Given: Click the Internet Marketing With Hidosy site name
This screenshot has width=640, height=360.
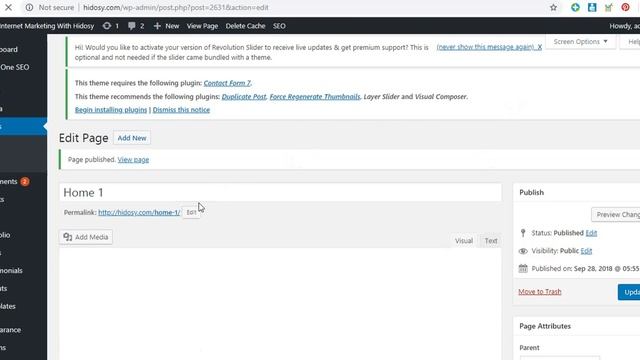Looking at the screenshot, I should tap(47, 26).
